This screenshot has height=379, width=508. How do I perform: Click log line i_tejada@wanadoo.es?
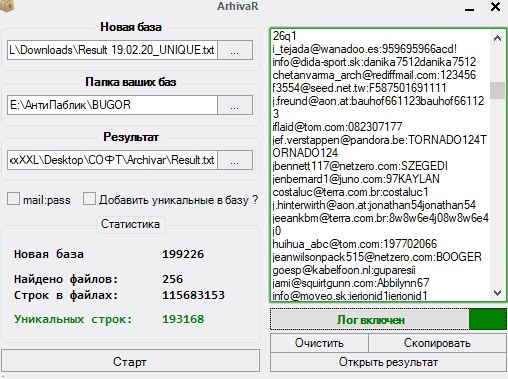click(x=365, y=49)
